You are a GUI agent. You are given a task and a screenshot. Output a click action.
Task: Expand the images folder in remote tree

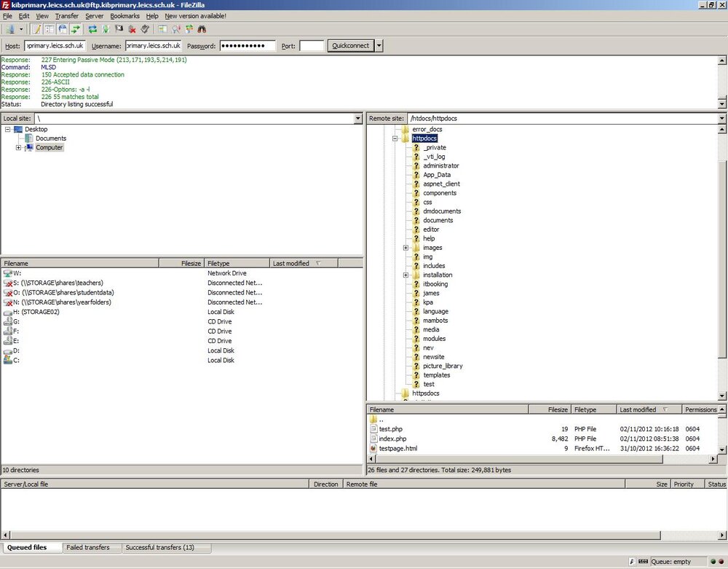pyautogui.click(x=405, y=248)
